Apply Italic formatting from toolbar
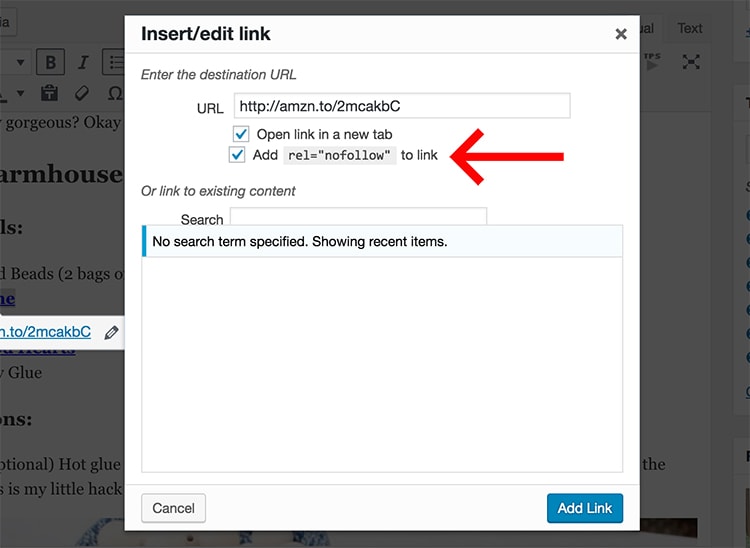 [x=83, y=62]
